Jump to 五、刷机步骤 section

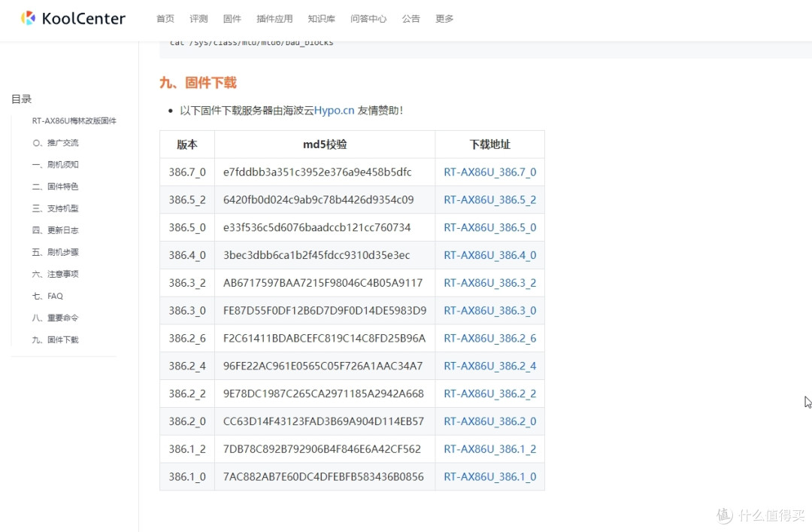point(56,252)
